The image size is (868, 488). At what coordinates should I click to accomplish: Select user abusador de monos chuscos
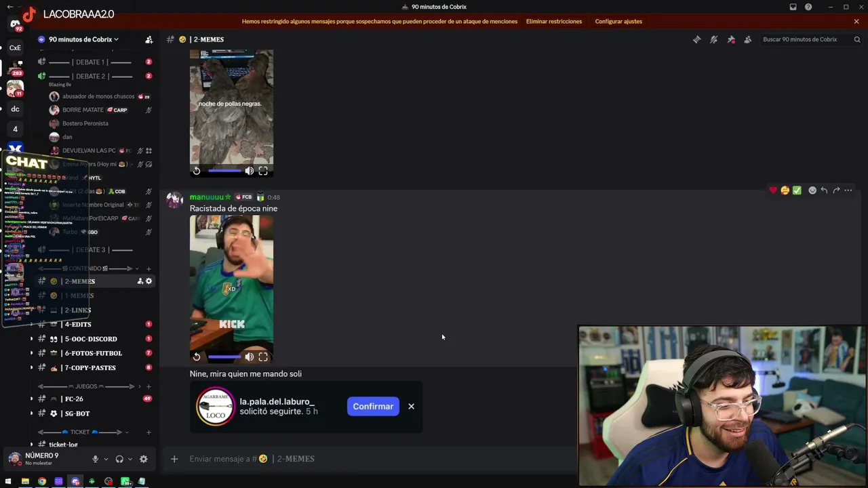[100, 96]
